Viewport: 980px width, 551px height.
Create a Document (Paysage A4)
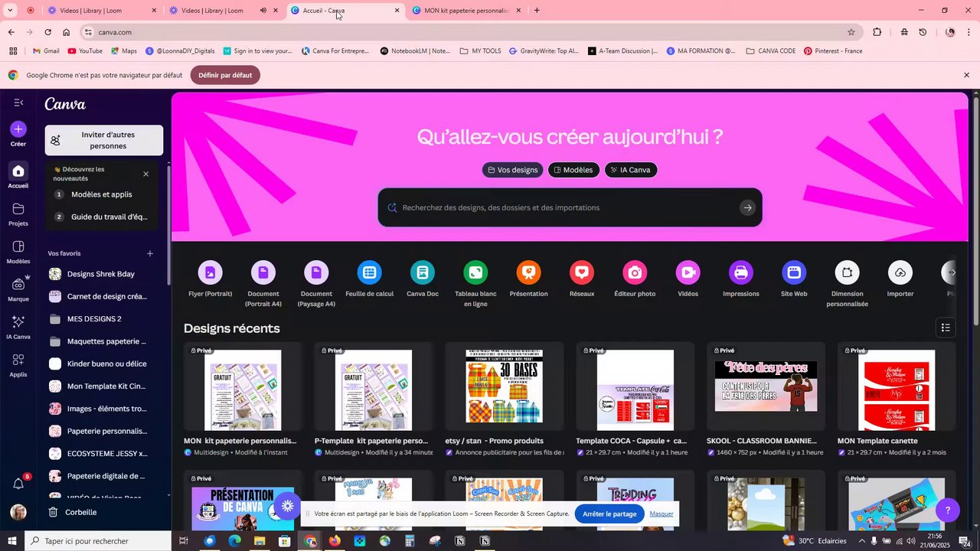[316, 285]
